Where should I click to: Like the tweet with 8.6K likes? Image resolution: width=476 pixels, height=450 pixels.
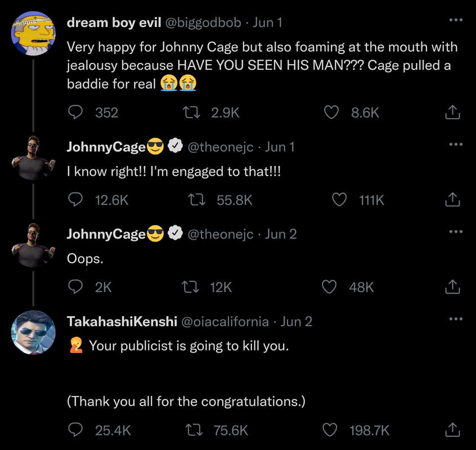coord(332,112)
